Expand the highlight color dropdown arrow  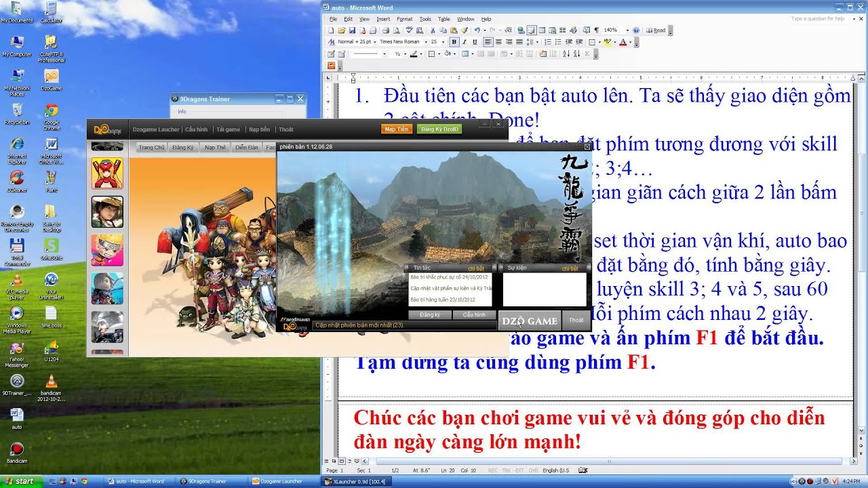point(614,42)
